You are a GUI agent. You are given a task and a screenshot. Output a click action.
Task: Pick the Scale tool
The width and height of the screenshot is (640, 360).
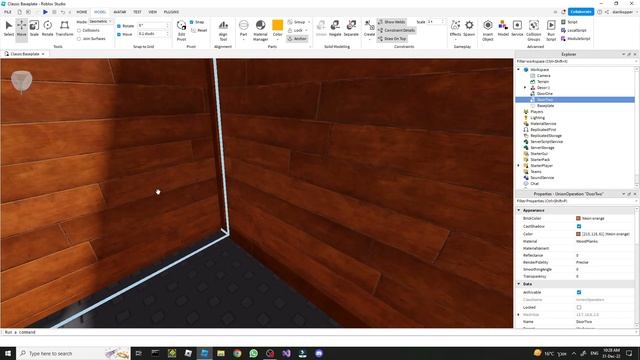point(34,28)
